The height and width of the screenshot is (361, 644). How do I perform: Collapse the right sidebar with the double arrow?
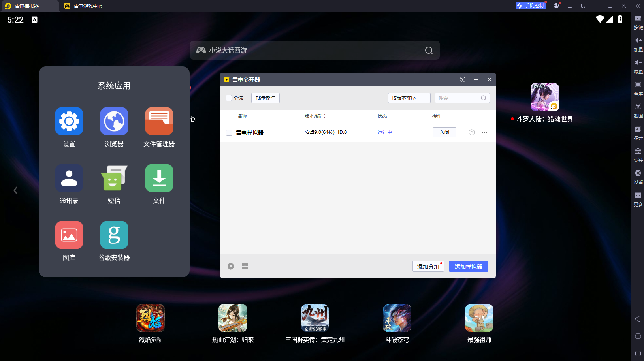pyautogui.click(x=638, y=6)
